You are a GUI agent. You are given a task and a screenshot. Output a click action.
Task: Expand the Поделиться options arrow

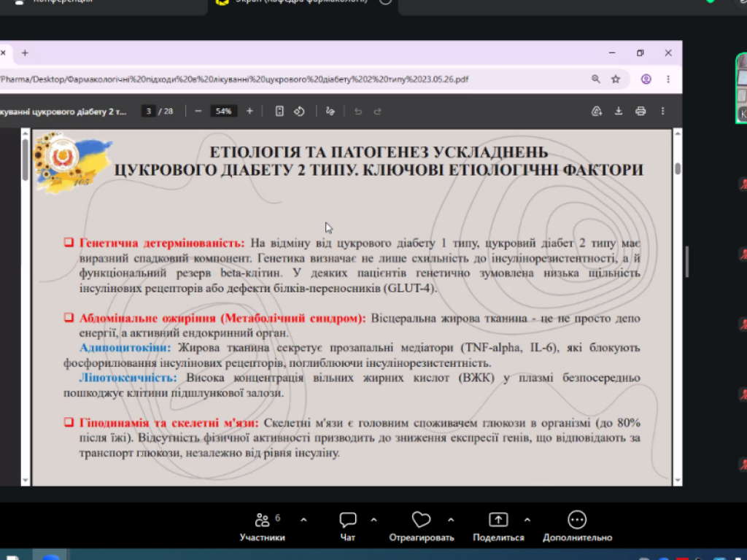point(527,519)
